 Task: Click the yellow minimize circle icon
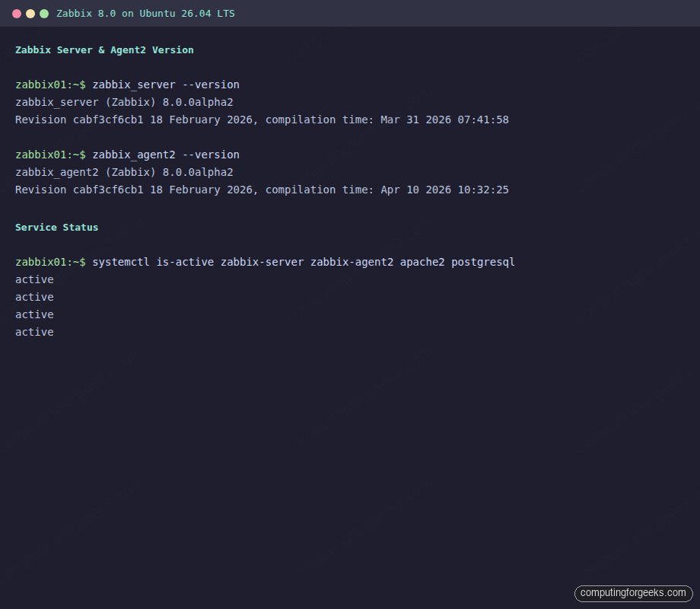click(30, 13)
